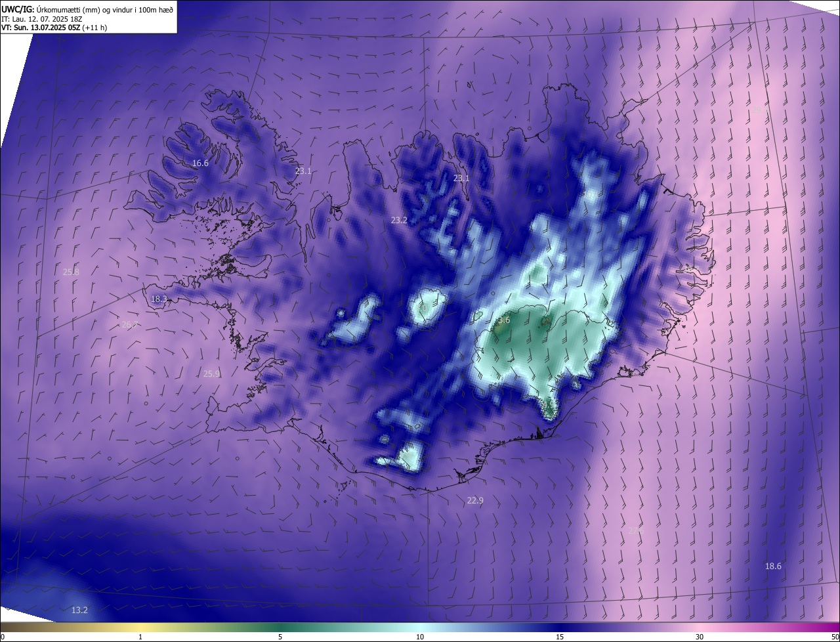The width and height of the screenshot is (840, 642).
Task: Click the 18.3 value label
Action: [x=159, y=299]
